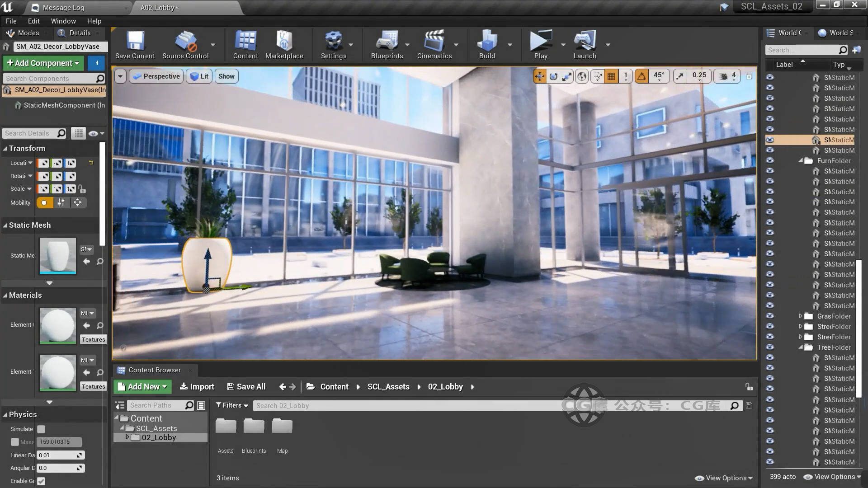Switch to the Message Log tab
This screenshot has height=488, width=868.
tap(63, 8)
